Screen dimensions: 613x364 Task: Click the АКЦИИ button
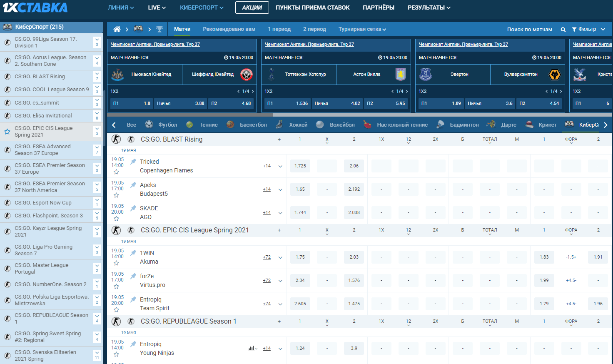(252, 7)
